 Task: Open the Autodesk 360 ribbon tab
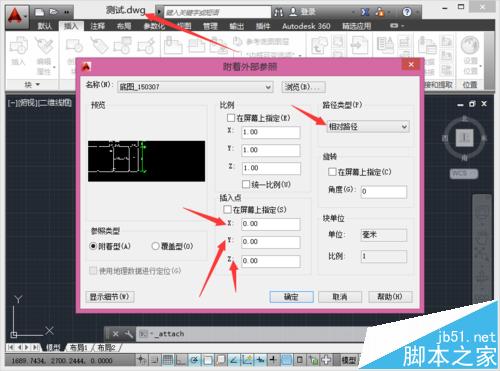(x=306, y=26)
